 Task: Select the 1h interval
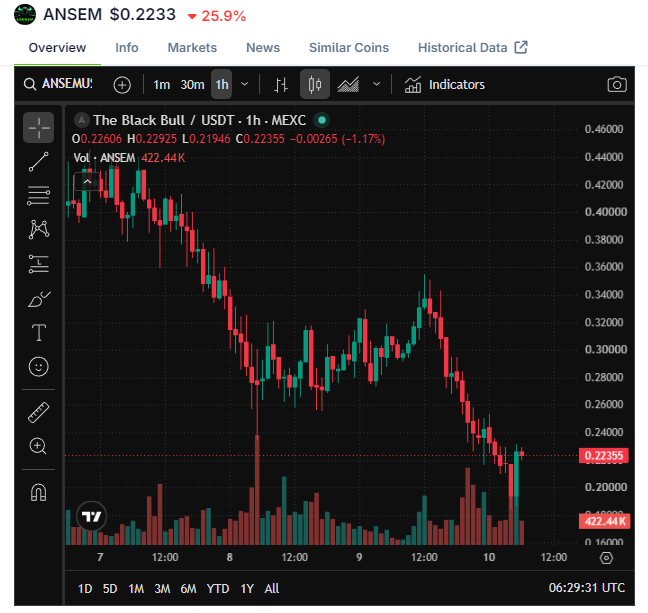[222, 84]
